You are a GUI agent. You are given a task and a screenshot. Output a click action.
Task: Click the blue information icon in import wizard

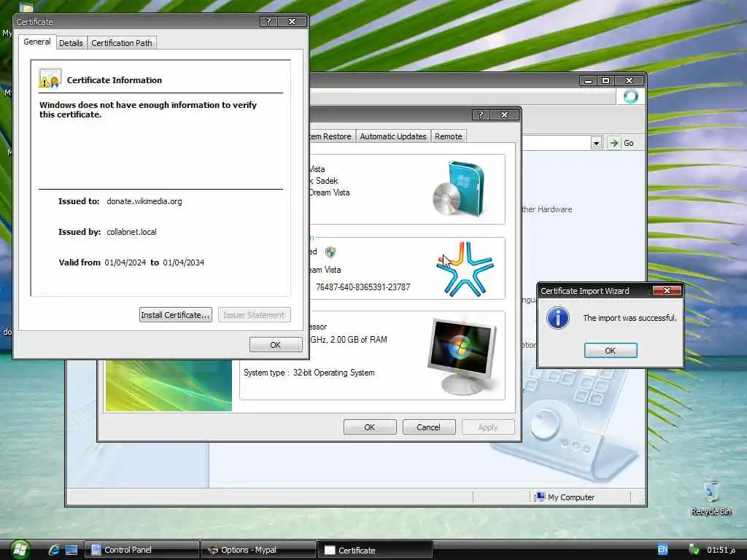(x=558, y=318)
